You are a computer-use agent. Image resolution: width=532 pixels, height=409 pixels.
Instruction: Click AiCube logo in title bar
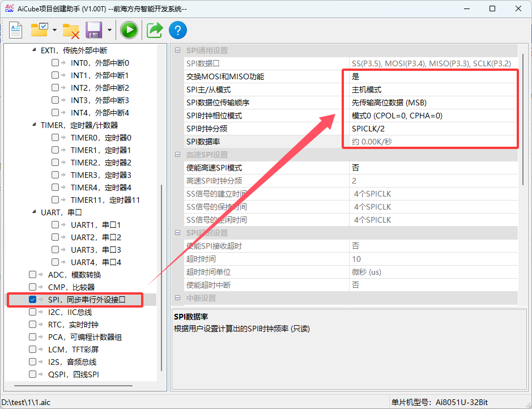[9, 8]
